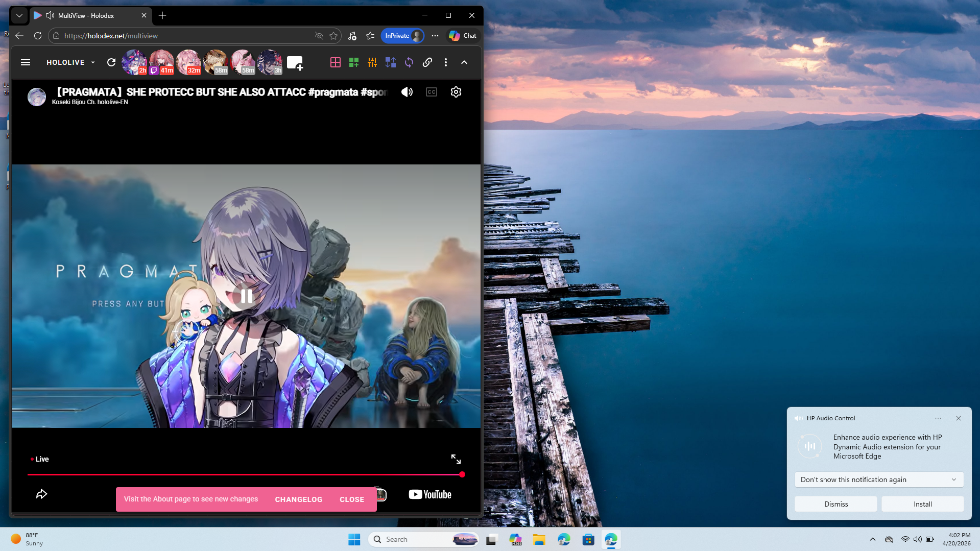Open the video on YouTube via logo
Image resolution: width=980 pixels, height=551 pixels.
point(430,494)
